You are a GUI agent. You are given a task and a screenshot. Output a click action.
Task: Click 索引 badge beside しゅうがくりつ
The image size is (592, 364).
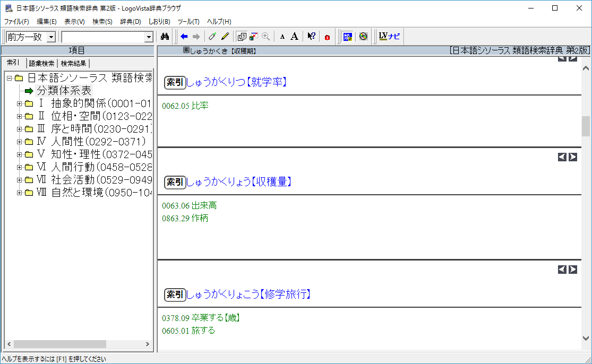pos(175,82)
